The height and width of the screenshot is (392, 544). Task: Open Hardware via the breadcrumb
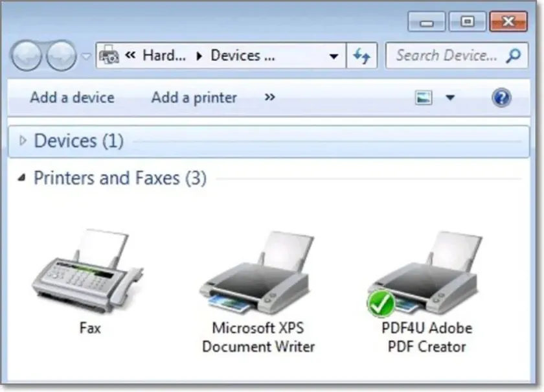click(x=163, y=55)
